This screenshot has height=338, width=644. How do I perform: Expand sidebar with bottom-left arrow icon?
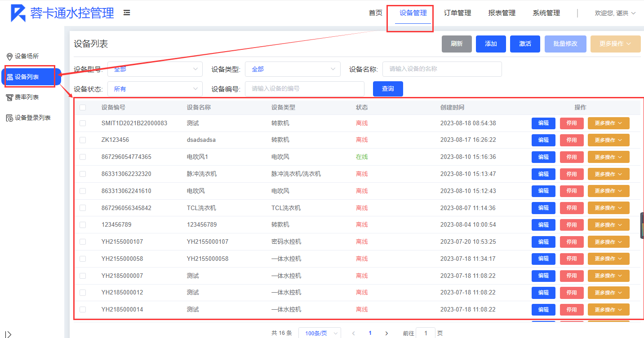point(8,334)
